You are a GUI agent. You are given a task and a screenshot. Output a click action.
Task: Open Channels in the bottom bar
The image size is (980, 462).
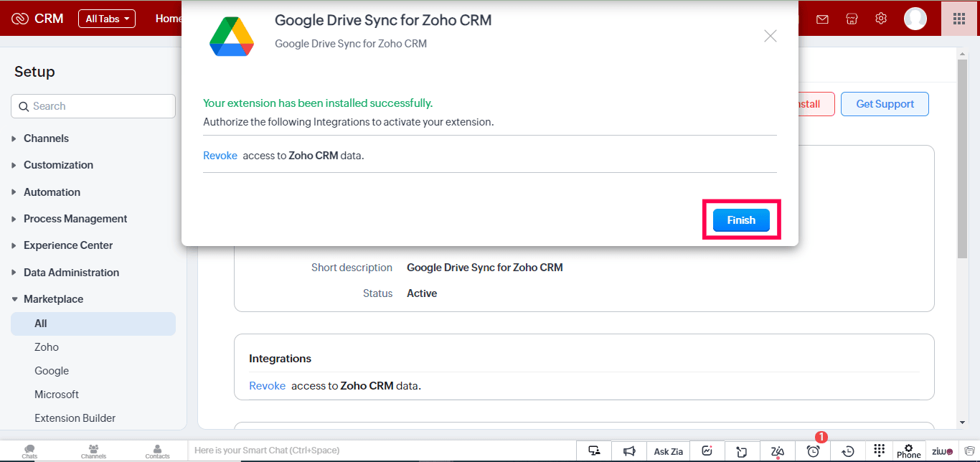93,451
